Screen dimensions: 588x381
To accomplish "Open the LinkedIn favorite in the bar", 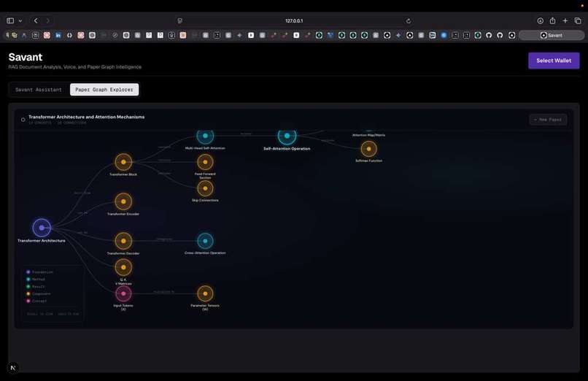I will pyautogui.click(x=58, y=35).
